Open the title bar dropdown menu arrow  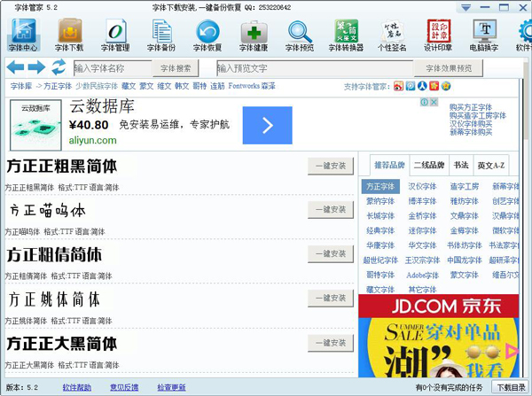466,7
